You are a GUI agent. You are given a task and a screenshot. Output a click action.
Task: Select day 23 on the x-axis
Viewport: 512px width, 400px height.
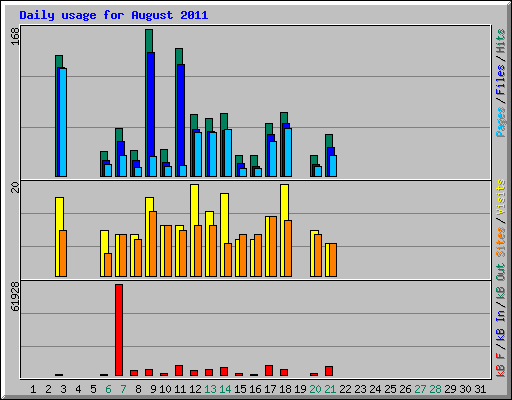click(360, 389)
